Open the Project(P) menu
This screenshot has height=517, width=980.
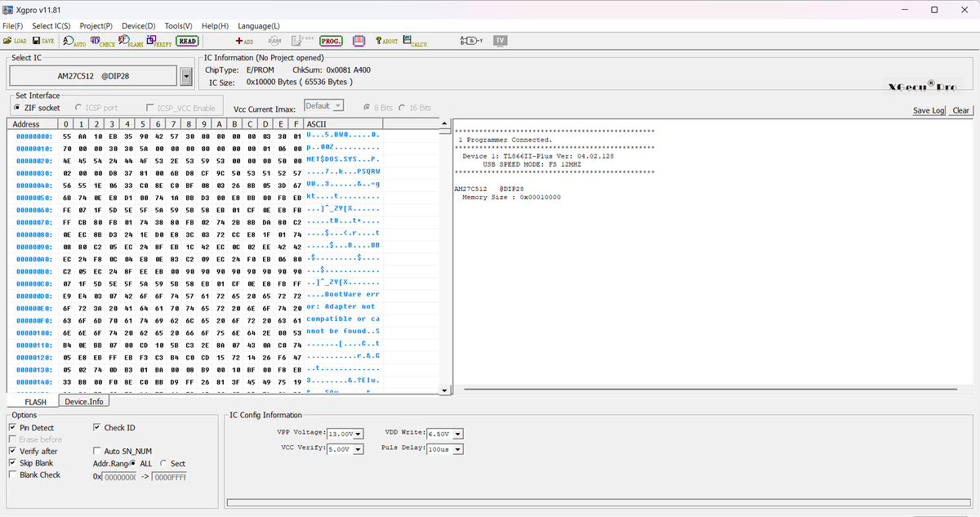click(x=96, y=26)
